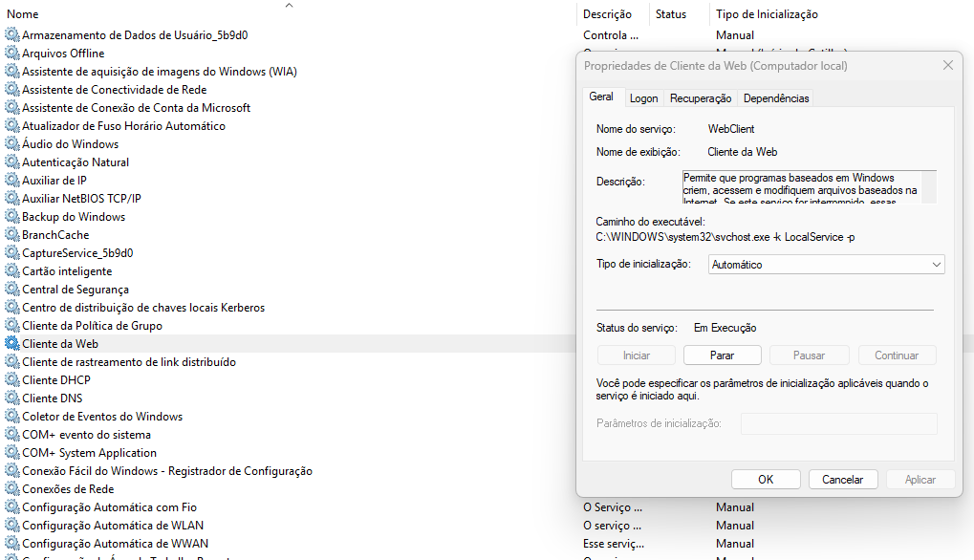Click gear icon of Configuração Automática de WLAN
This screenshot has height=560, width=974.
coord(11,526)
